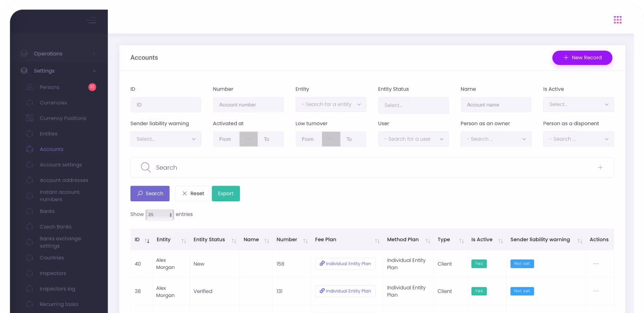The height and width of the screenshot is (313, 644).
Task: Open the purple apps grid icon
Action: [x=618, y=20]
